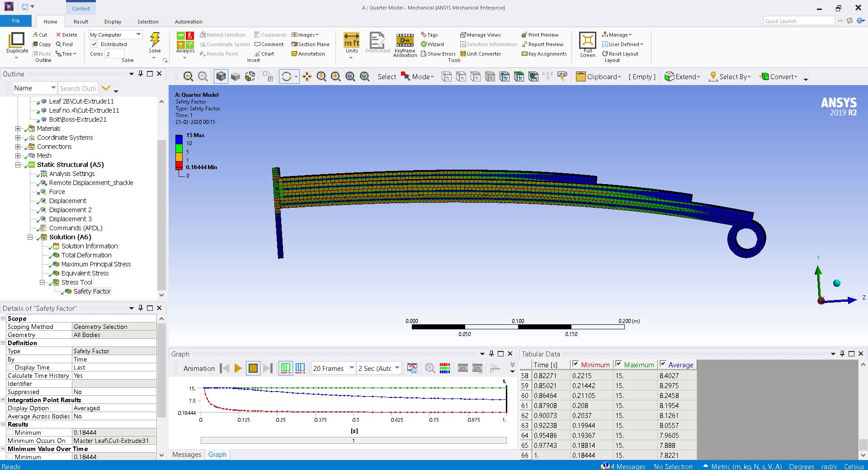868x470 pixels.
Task: Expand the Materials tree node
Action: click(18, 128)
